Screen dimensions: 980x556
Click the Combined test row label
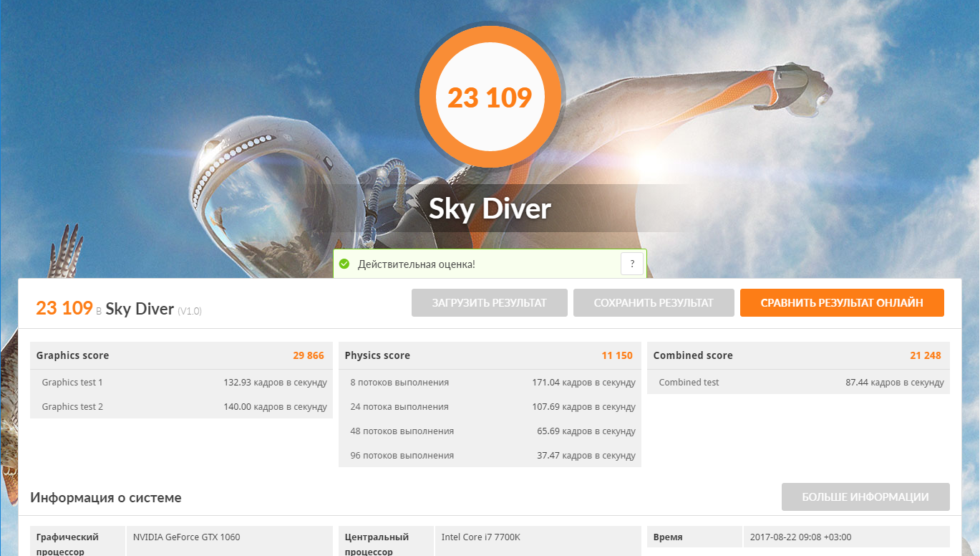689,383
